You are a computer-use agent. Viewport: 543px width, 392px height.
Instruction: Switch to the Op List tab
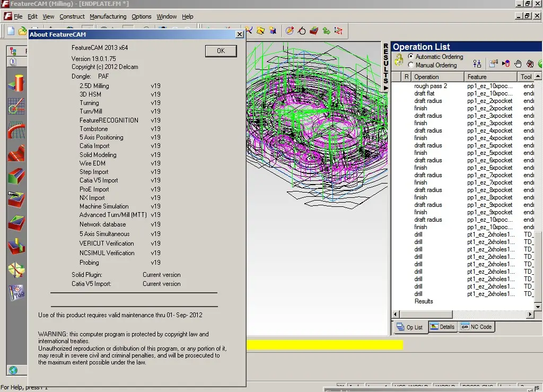pyautogui.click(x=410, y=327)
